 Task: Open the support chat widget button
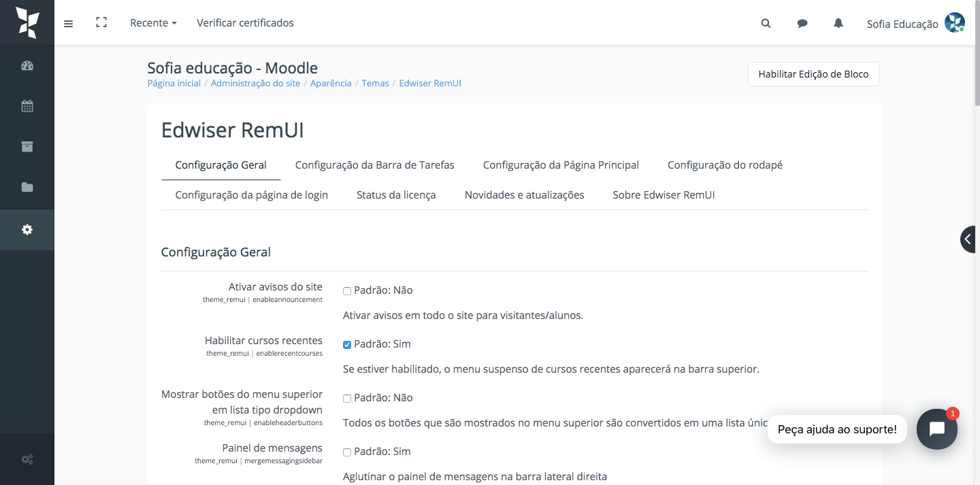coord(937,429)
